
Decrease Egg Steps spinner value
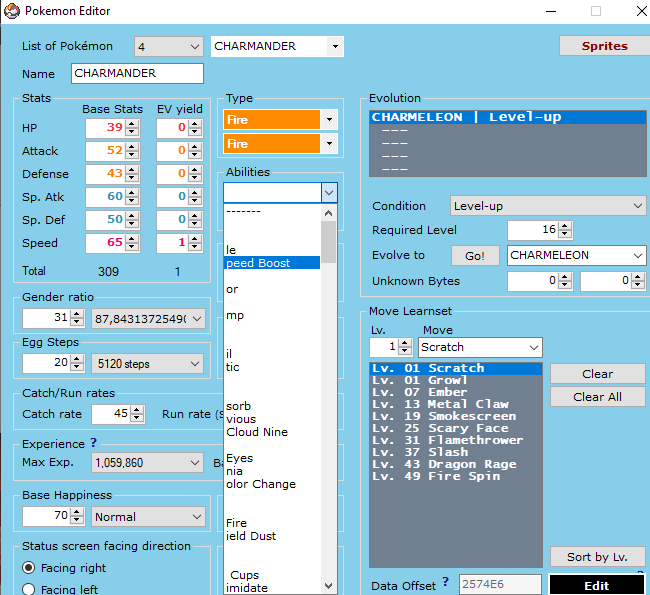[78, 368]
